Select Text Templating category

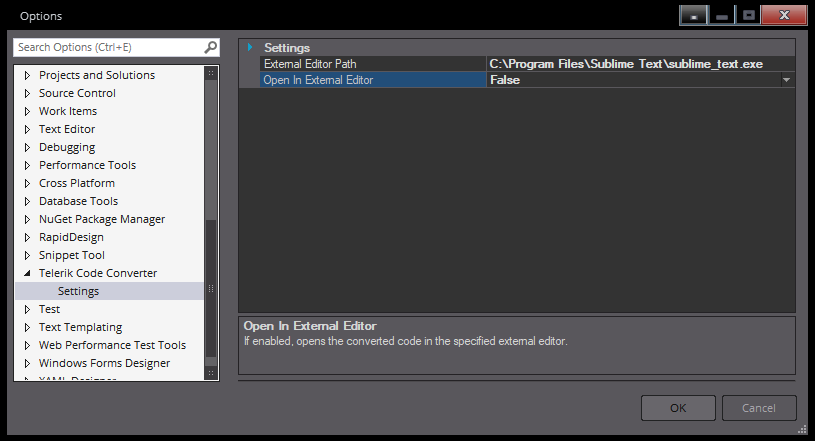pyautogui.click(x=80, y=328)
